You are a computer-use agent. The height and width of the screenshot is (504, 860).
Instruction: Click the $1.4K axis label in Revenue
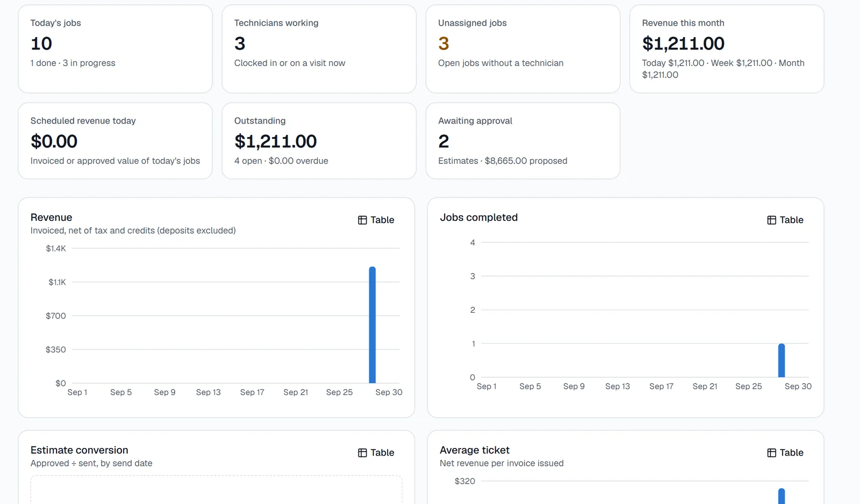56,248
